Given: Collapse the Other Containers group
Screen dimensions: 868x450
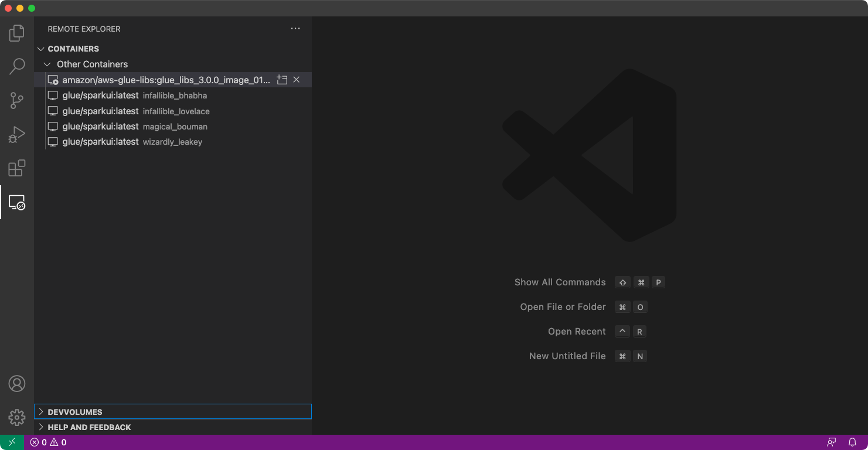Looking at the screenshot, I should click(47, 64).
